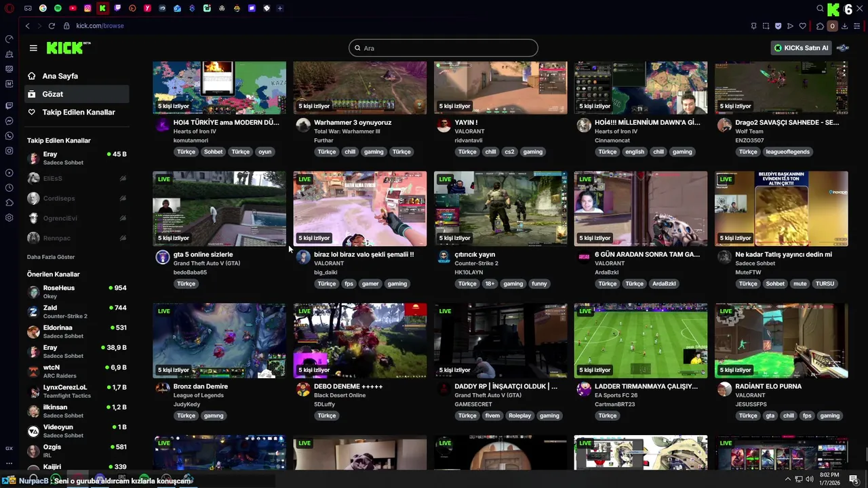Viewport: 868px width, 488px height.
Task: Click taskbar volume speaker icon
Action: point(809,479)
